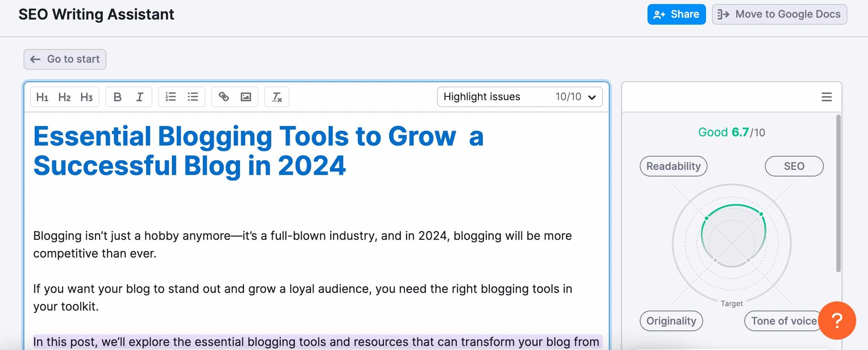Click paragraph starting 'Blogging isn't just a hobby'
868x350 pixels.
(302, 245)
